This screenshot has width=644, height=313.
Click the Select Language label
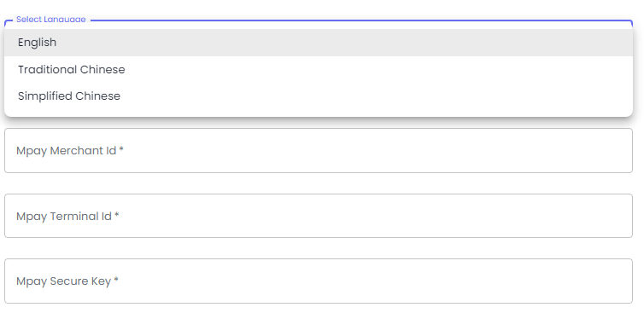pyautogui.click(x=51, y=20)
